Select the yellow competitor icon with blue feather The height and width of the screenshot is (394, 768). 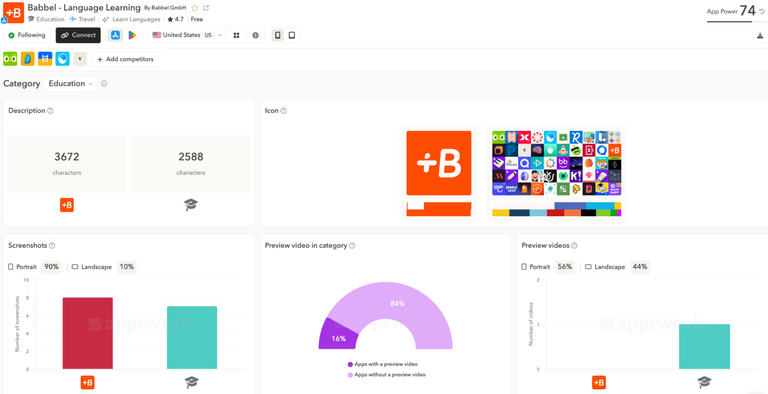[27, 59]
